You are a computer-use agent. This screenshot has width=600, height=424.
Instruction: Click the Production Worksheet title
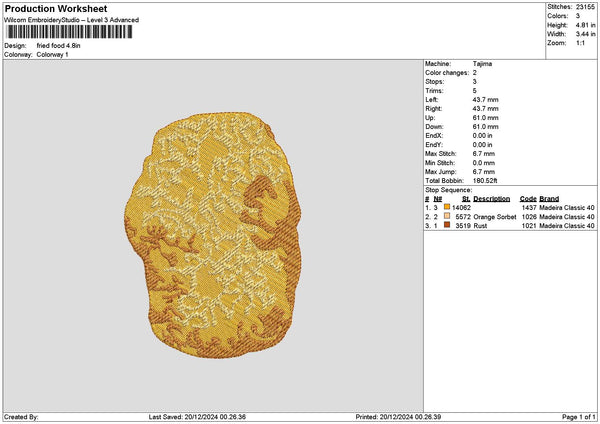point(56,9)
